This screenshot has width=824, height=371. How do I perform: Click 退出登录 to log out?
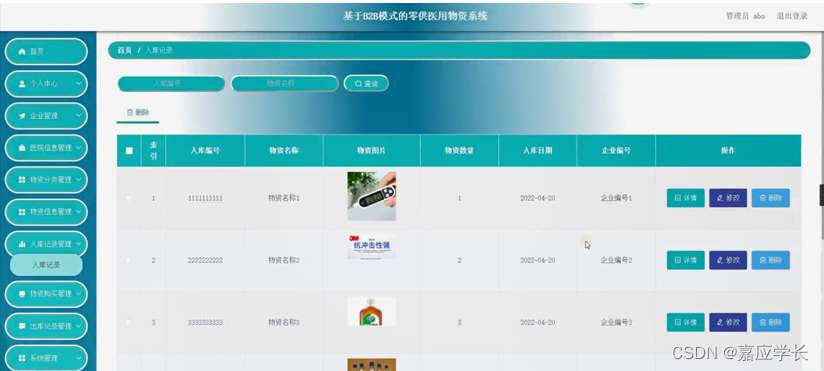click(792, 16)
